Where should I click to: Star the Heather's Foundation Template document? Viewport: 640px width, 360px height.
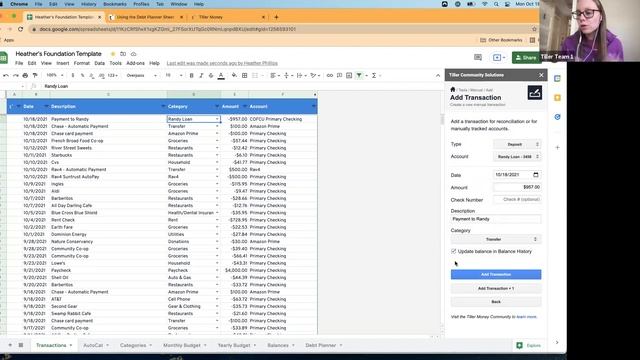tap(113, 54)
